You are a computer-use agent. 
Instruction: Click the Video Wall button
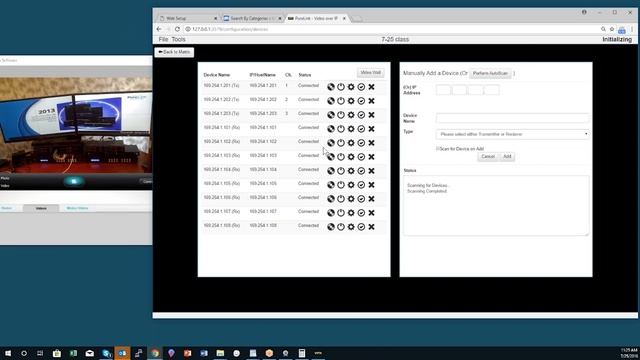click(371, 73)
